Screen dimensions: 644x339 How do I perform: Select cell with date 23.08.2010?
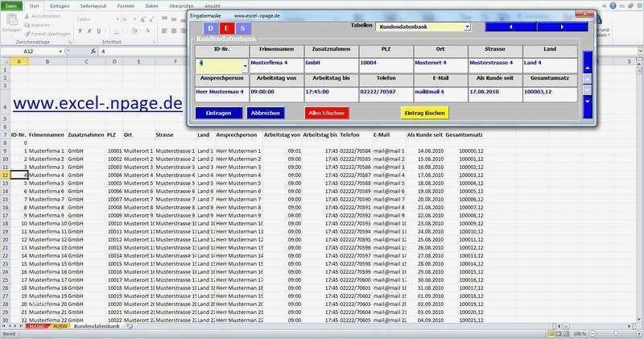click(x=426, y=224)
